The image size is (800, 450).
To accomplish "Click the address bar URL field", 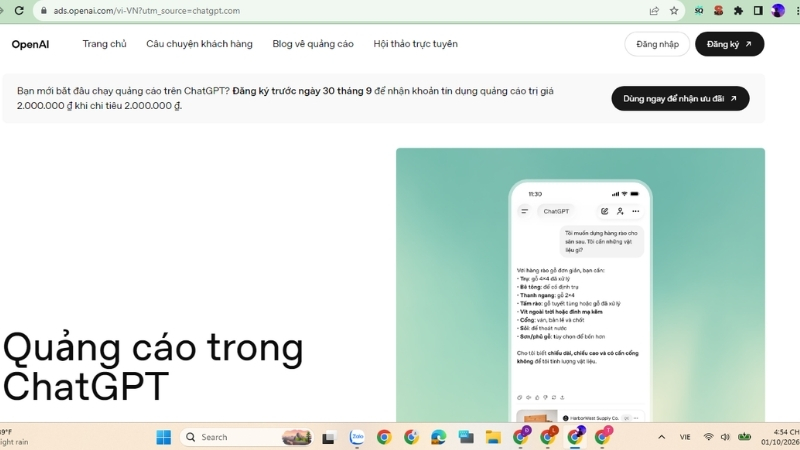I will 337,11.
